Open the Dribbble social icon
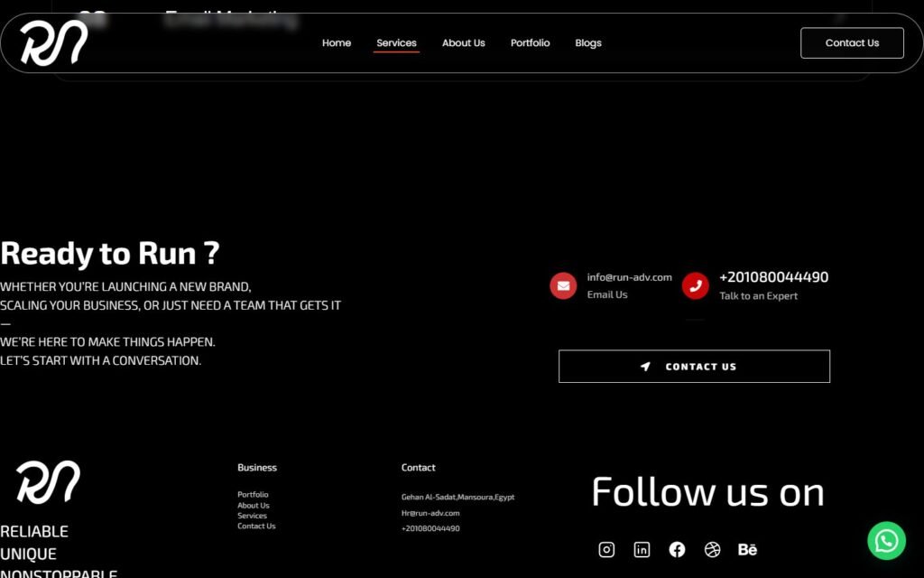924x578 pixels. point(713,550)
